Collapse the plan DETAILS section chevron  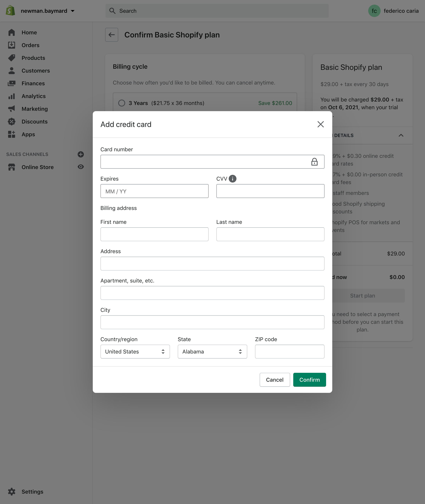coord(401,135)
